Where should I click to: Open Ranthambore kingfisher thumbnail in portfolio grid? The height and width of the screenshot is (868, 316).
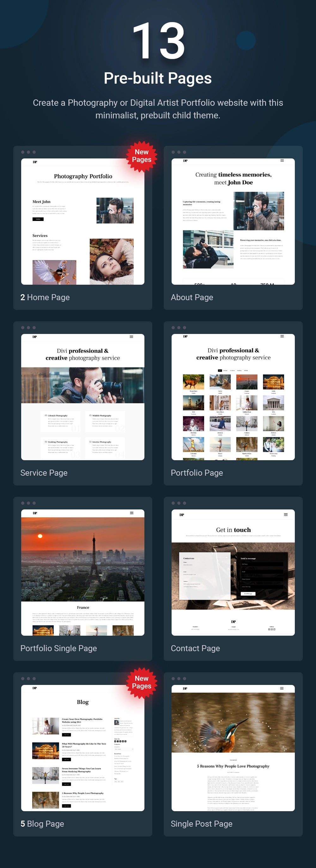pyautogui.click(x=246, y=444)
